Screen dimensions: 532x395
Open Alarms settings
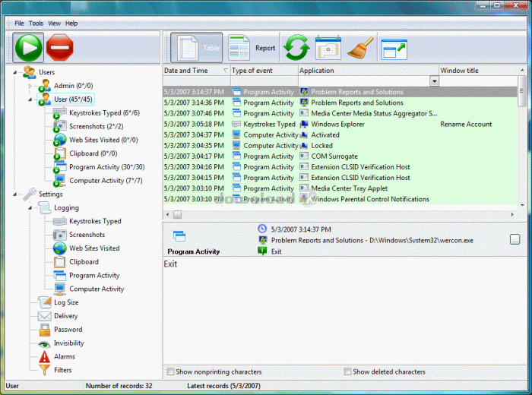click(x=65, y=357)
